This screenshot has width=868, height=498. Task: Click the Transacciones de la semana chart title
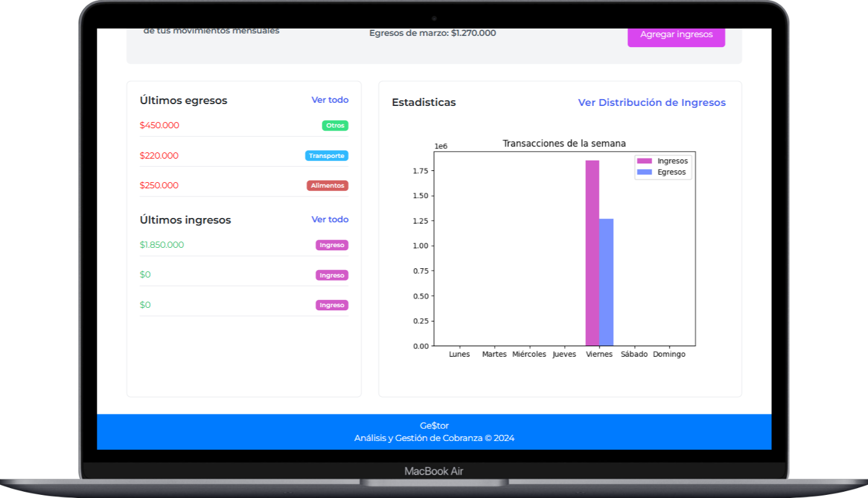tap(564, 144)
